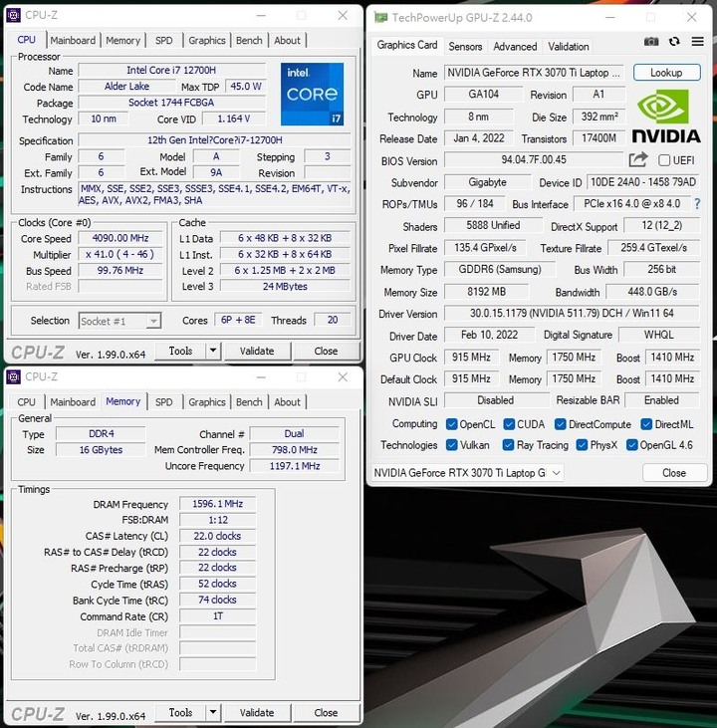Open About tab in bottom CPU-Z window

[x=287, y=402]
